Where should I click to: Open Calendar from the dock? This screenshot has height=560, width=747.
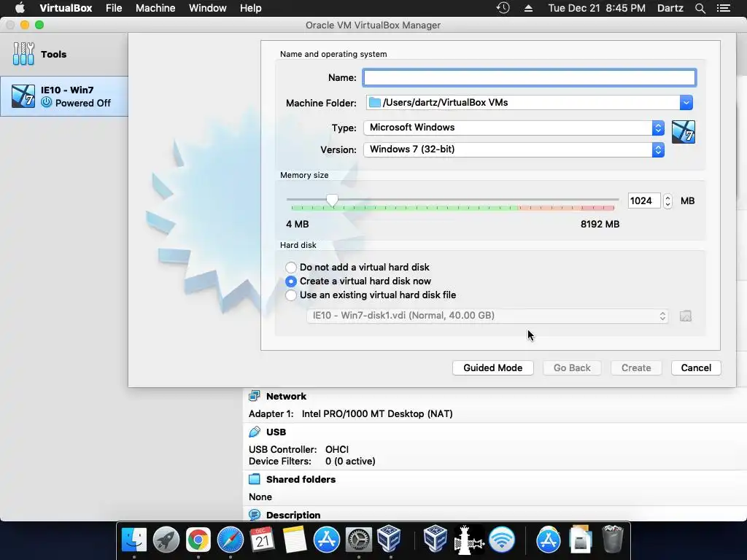(x=262, y=540)
